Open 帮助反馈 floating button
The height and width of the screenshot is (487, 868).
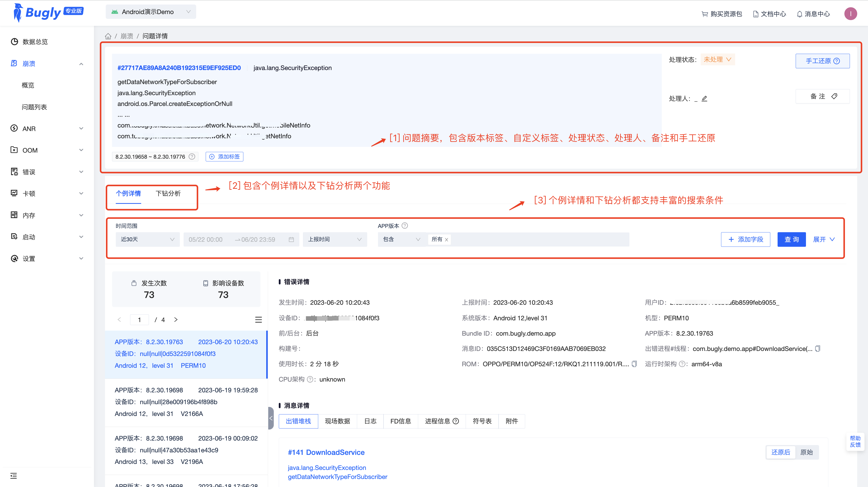[x=855, y=442]
